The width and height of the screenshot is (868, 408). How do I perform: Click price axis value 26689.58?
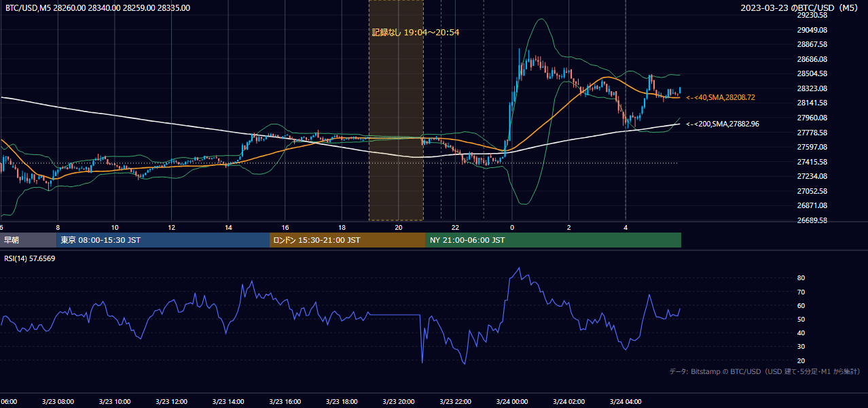point(812,220)
